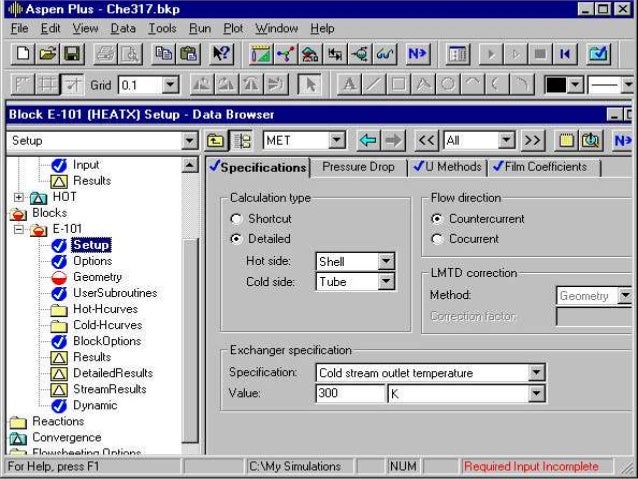Select Cocurrent flow direction

(x=437, y=239)
